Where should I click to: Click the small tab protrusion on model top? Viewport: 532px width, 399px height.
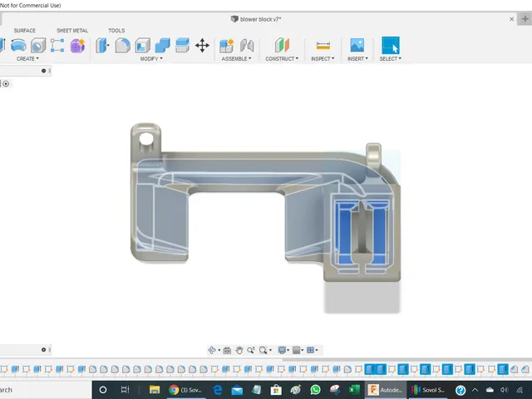click(373, 155)
